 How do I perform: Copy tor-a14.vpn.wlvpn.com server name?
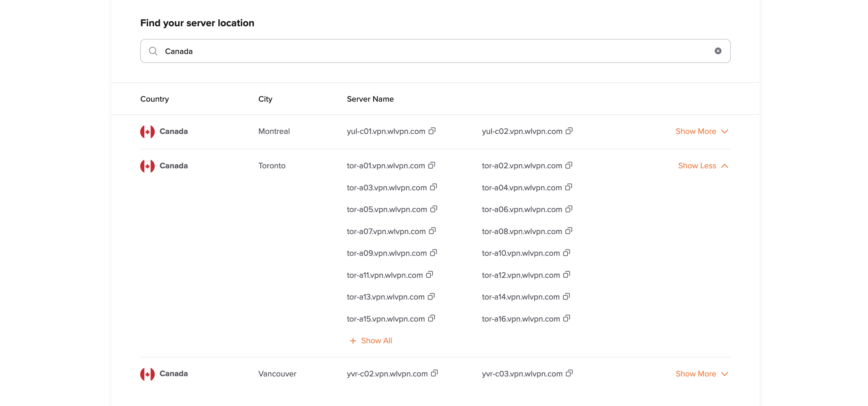click(x=566, y=297)
